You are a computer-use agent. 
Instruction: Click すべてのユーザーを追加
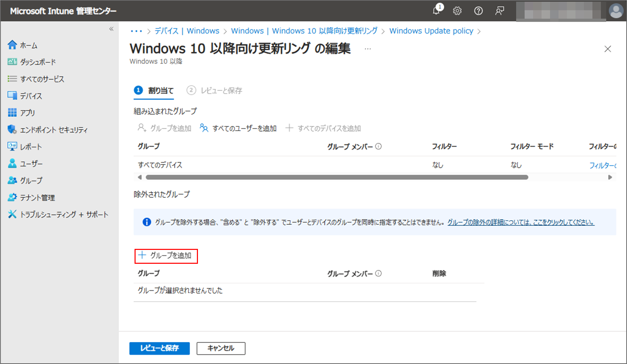coord(238,128)
